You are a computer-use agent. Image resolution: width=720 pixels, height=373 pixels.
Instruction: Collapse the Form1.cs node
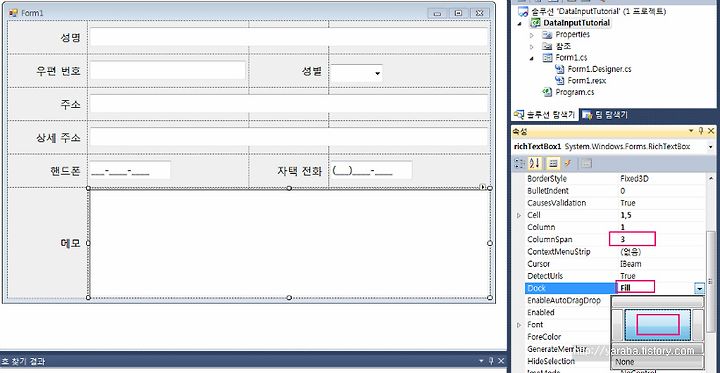tap(532, 58)
